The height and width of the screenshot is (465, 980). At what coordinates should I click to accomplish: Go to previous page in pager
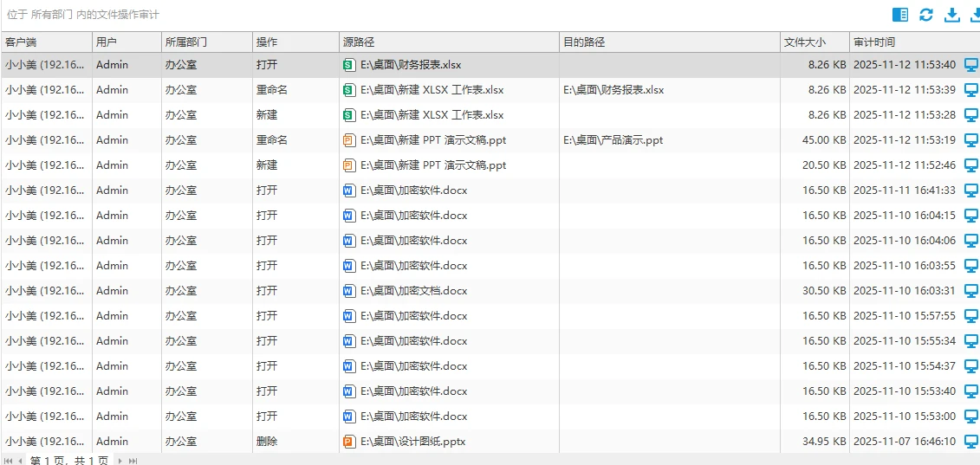[x=20, y=461]
